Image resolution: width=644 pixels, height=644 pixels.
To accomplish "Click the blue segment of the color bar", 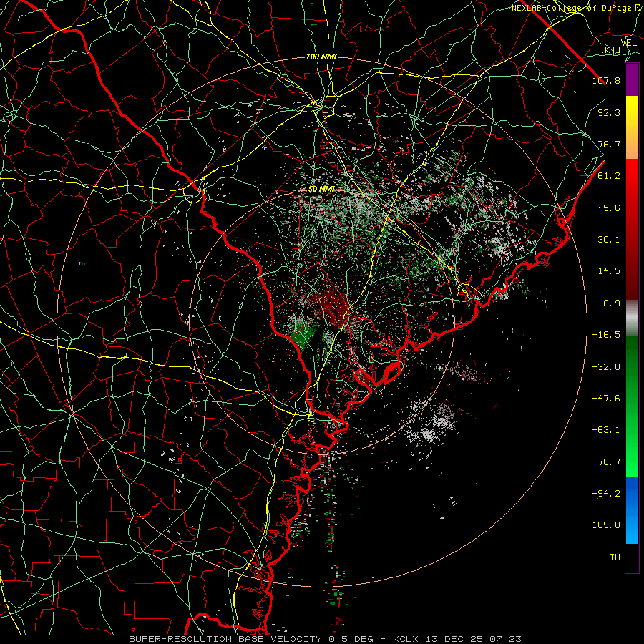I will [x=632, y=510].
